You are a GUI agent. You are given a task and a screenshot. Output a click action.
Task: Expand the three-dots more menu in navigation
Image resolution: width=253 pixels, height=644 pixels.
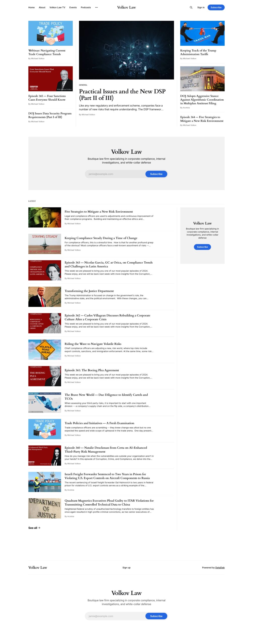tap(96, 8)
